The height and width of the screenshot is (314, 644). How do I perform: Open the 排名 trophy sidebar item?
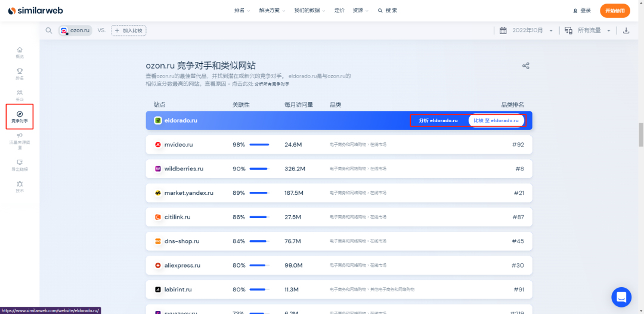pyautogui.click(x=20, y=74)
